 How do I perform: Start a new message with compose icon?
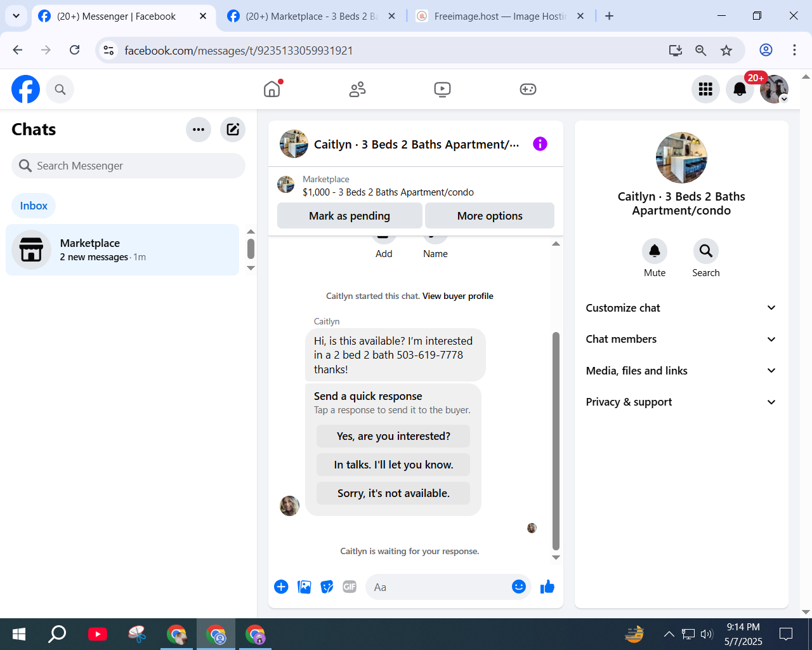233,129
